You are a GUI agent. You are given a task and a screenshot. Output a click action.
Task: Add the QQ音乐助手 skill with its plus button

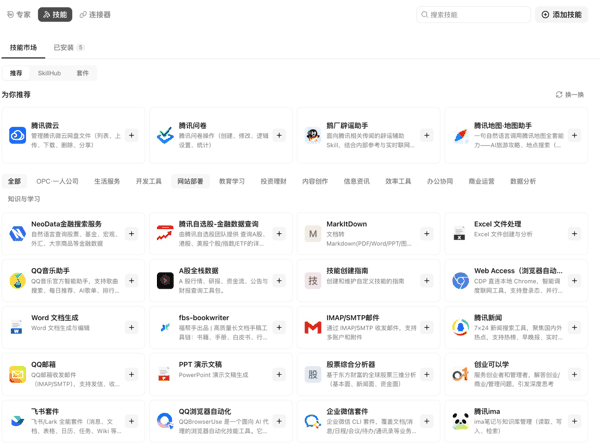(131, 281)
